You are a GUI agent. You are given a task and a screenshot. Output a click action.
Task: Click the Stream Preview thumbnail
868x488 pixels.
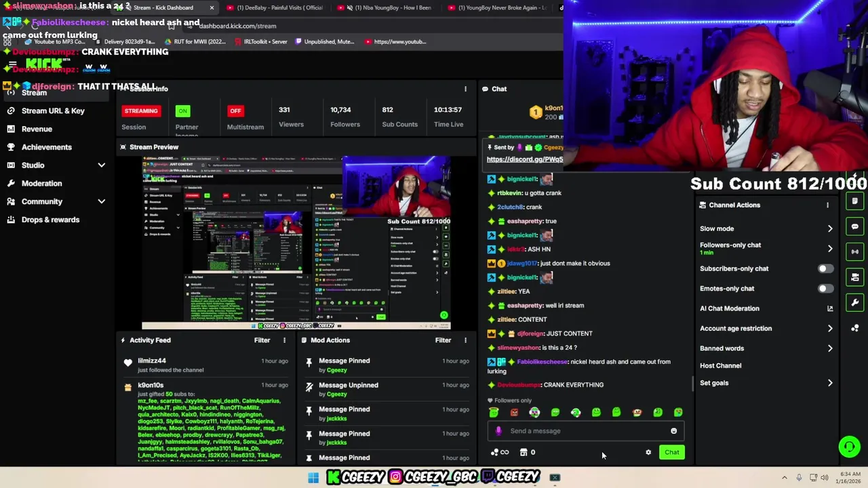(x=296, y=243)
